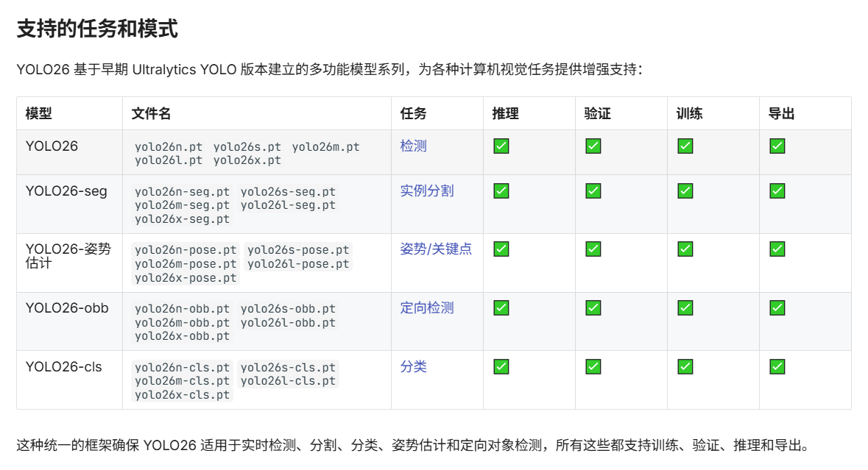Click the YOLO26-obb row 推理 checkmark
The width and height of the screenshot is (868, 470).
501,308
